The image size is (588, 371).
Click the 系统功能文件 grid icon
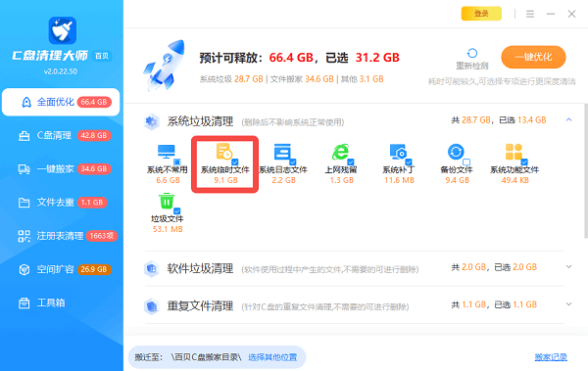(514, 152)
